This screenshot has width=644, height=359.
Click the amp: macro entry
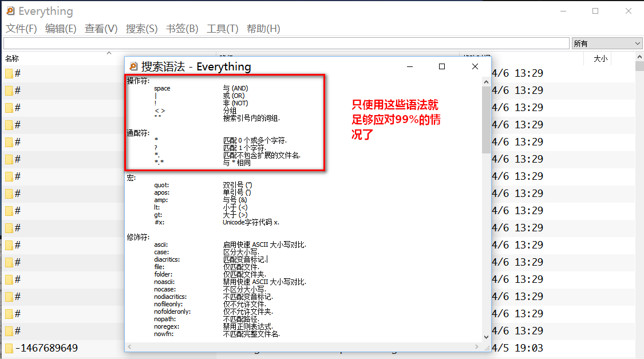[161, 200]
